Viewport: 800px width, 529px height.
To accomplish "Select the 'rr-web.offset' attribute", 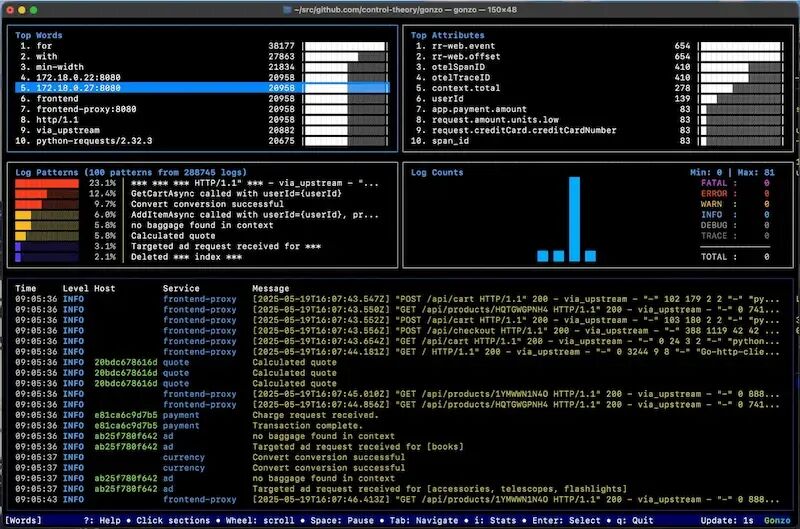I will pos(597,57).
